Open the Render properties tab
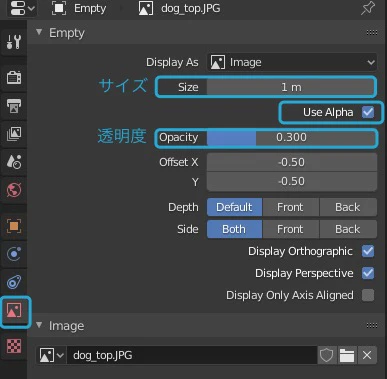 [x=14, y=77]
